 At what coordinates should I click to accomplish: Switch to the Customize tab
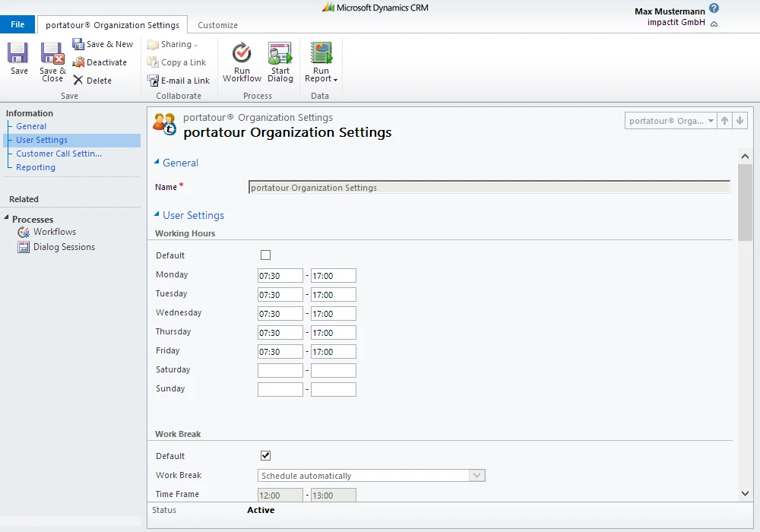217,25
